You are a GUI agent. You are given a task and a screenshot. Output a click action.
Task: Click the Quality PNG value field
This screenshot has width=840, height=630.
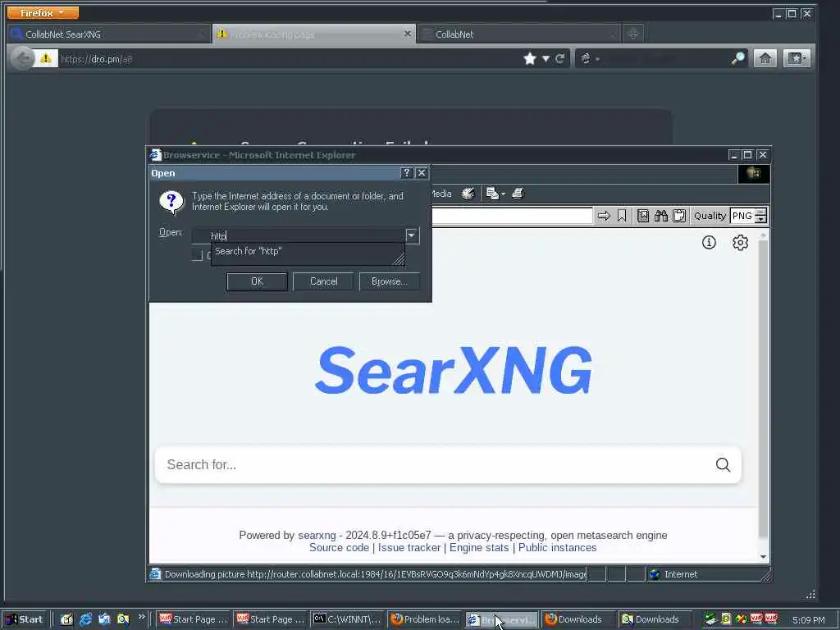click(x=742, y=216)
